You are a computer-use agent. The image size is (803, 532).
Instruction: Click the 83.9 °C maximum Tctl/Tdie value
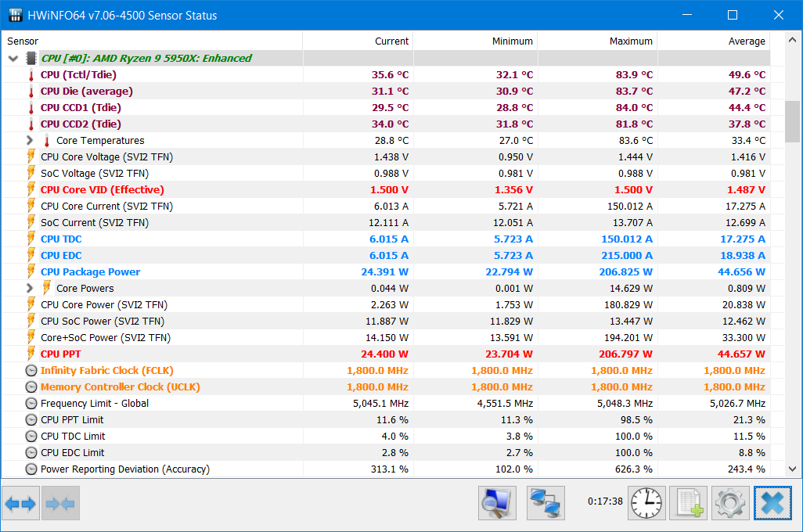click(634, 75)
